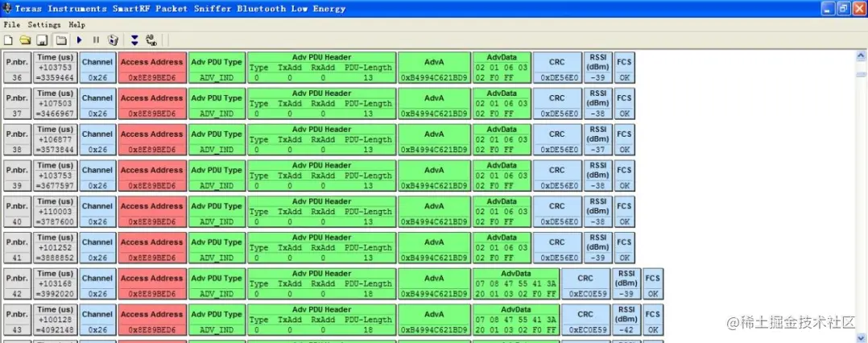Screen dimensions: 868x343
Task: Clear captured packets using the trash bin icon
Action: point(113,39)
